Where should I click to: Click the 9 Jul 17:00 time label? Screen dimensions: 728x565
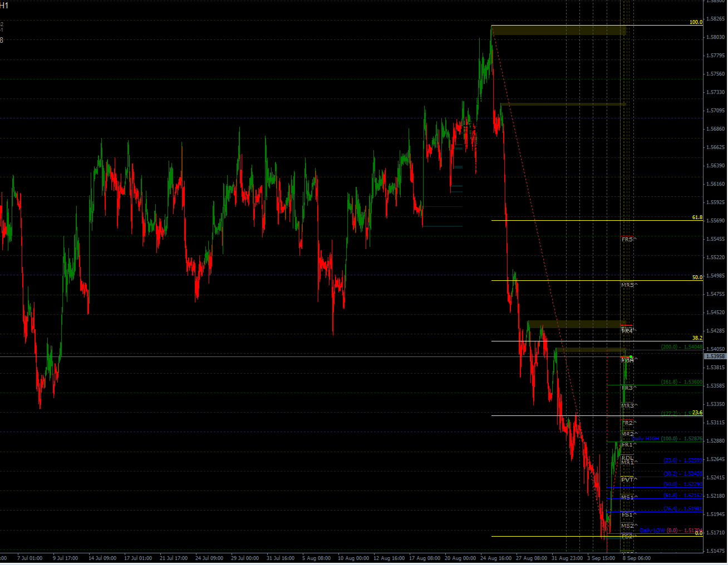(x=65, y=558)
